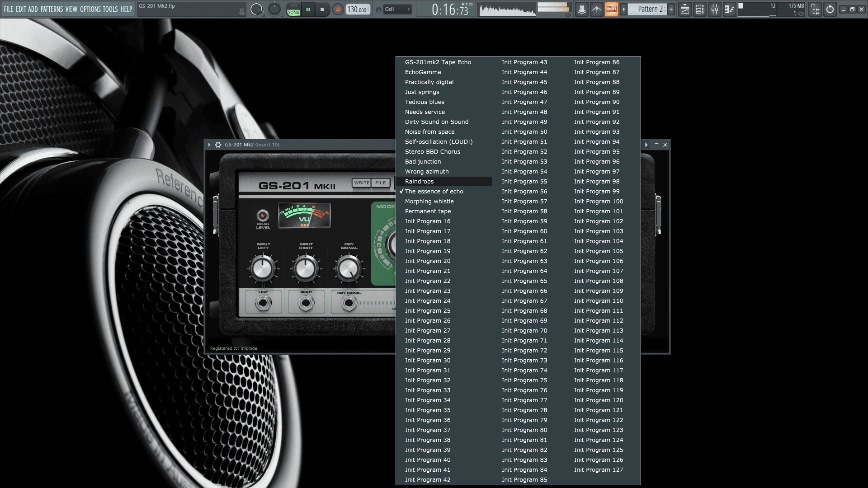Click the tempo 130.000 field
The image size is (868, 488).
coord(358,9)
